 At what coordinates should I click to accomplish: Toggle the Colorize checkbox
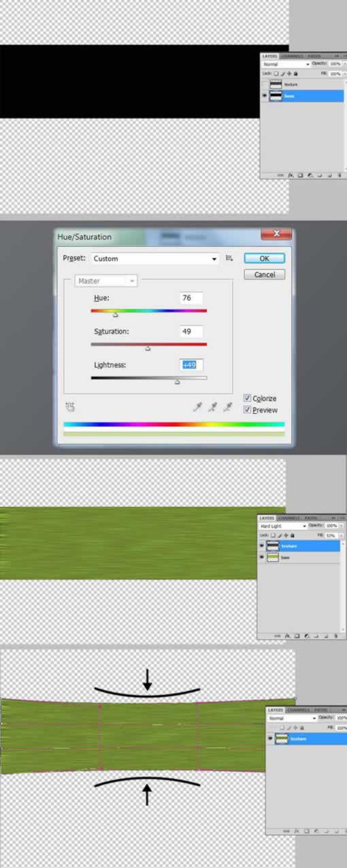tap(248, 398)
